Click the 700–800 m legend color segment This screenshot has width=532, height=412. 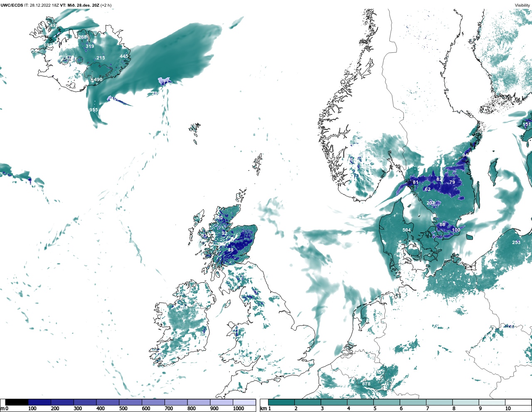176,402
